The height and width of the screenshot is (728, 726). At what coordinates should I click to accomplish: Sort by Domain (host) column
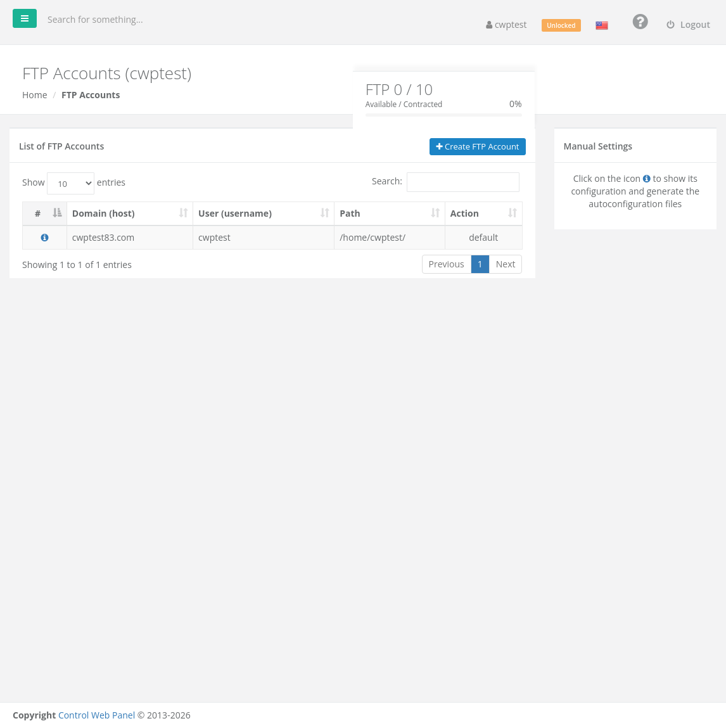pos(130,214)
